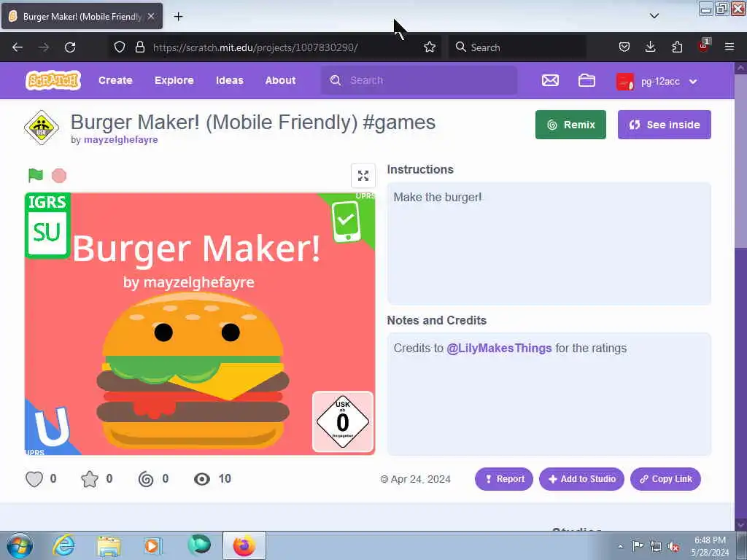Click the tracking protection shield icon

coord(120,47)
